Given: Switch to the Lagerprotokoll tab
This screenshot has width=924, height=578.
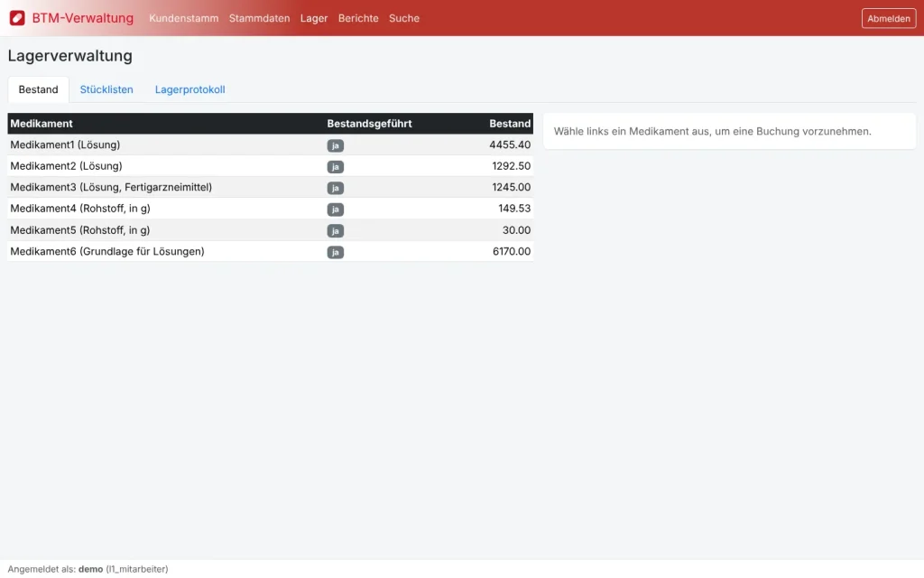Looking at the screenshot, I should pyautogui.click(x=189, y=89).
